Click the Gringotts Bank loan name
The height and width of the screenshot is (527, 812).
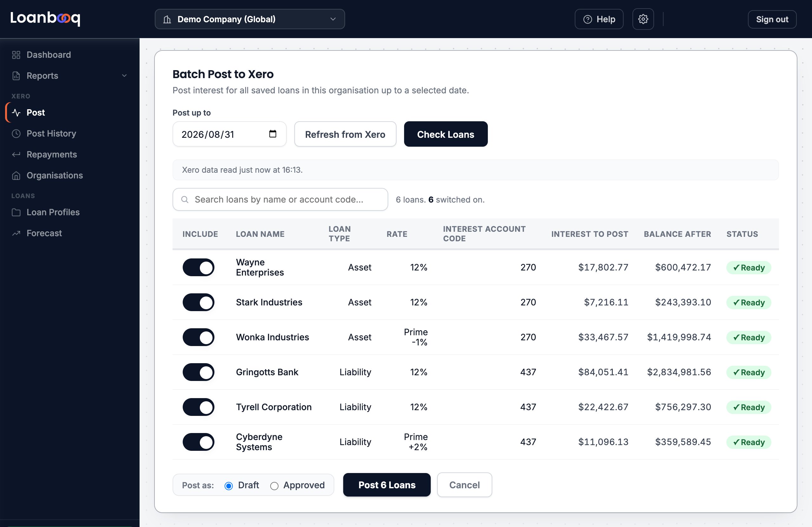[267, 372]
